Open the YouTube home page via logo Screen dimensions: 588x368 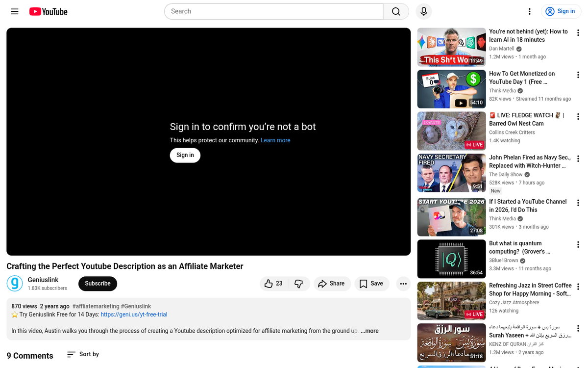48,11
